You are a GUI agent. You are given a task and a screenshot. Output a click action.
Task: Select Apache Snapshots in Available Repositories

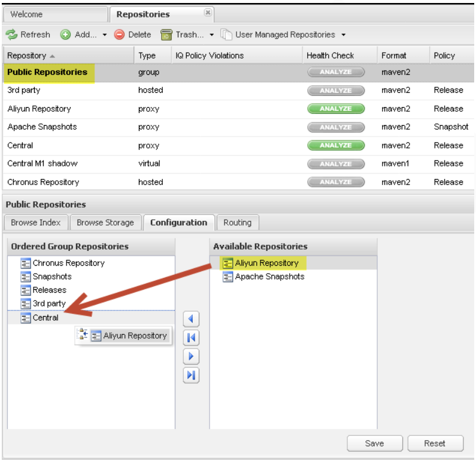(293, 277)
